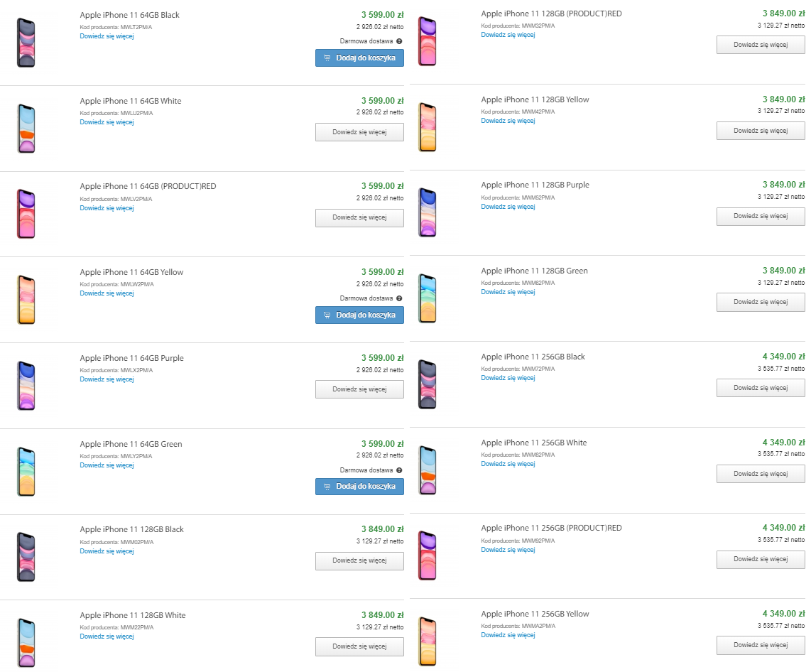Click free delivery info icon for 64GB Black

tap(399, 41)
